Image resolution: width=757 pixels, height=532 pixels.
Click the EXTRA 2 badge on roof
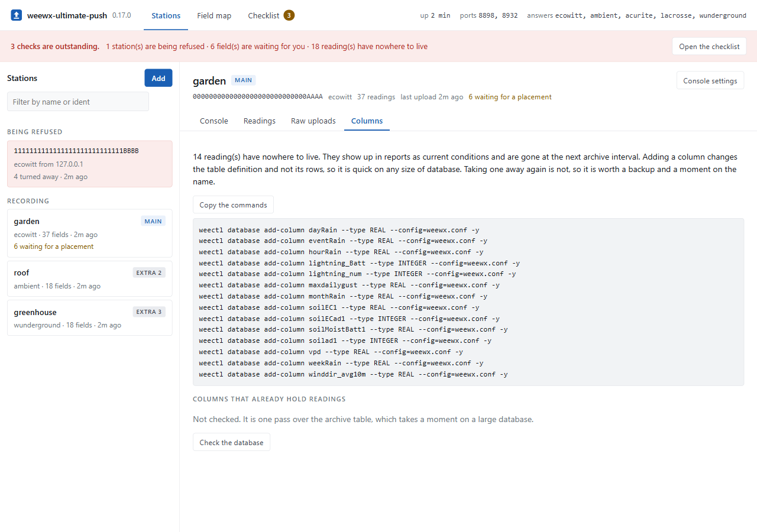coord(149,273)
